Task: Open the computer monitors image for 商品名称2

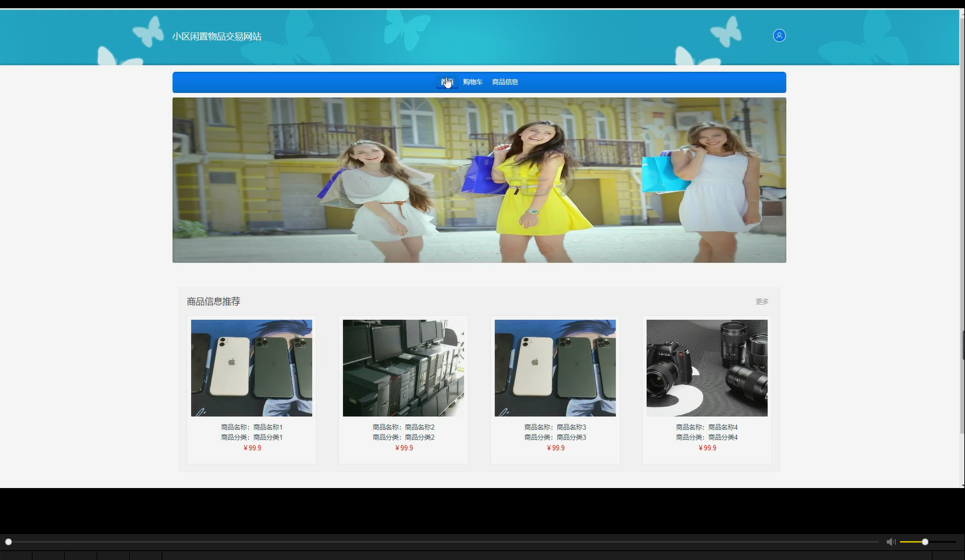Action: pyautogui.click(x=404, y=368)
